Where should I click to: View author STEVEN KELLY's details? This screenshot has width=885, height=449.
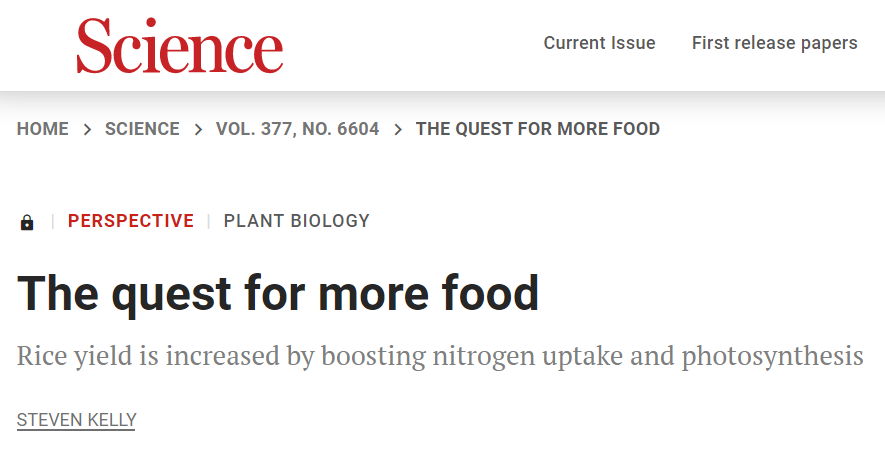pos(76,420)
